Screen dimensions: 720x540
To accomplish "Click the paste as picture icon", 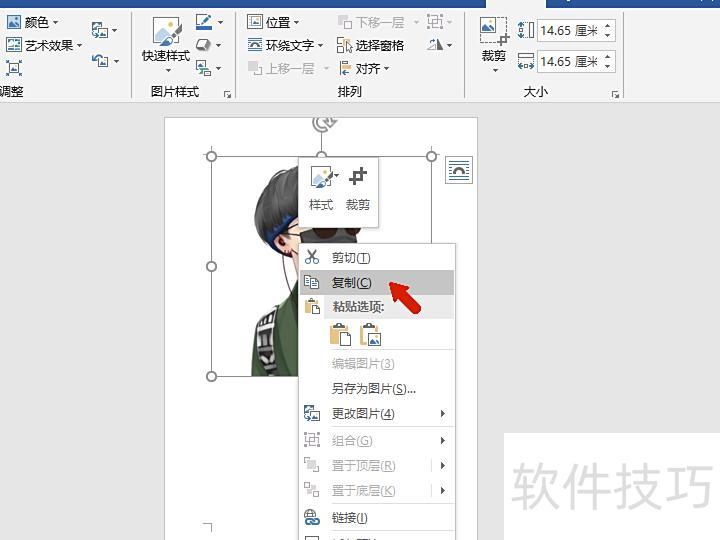I will point(370,334).
